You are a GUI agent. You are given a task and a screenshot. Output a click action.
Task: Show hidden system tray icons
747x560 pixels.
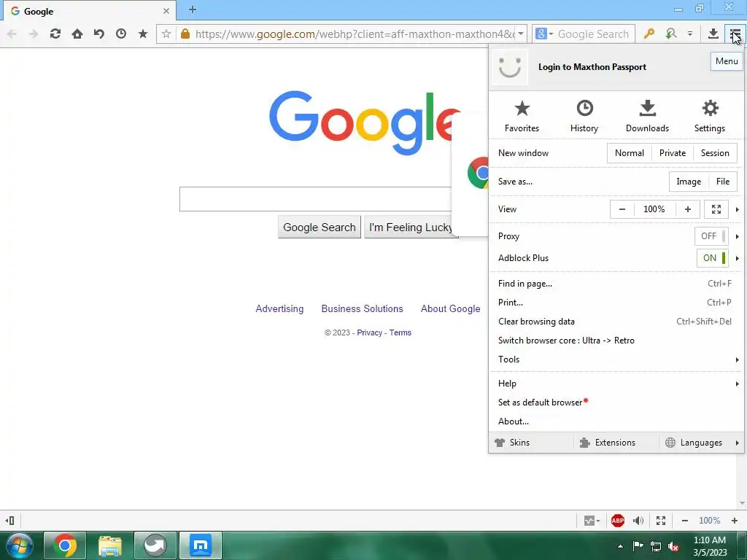(620, 546)
